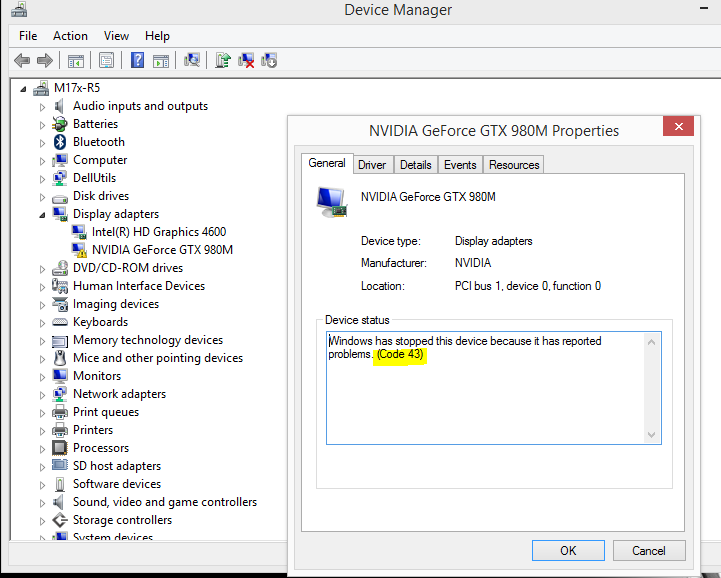
Task: Click NVIDIA GeForce GTX 980M warning icon in tree
Action: (x=79, y=250)
